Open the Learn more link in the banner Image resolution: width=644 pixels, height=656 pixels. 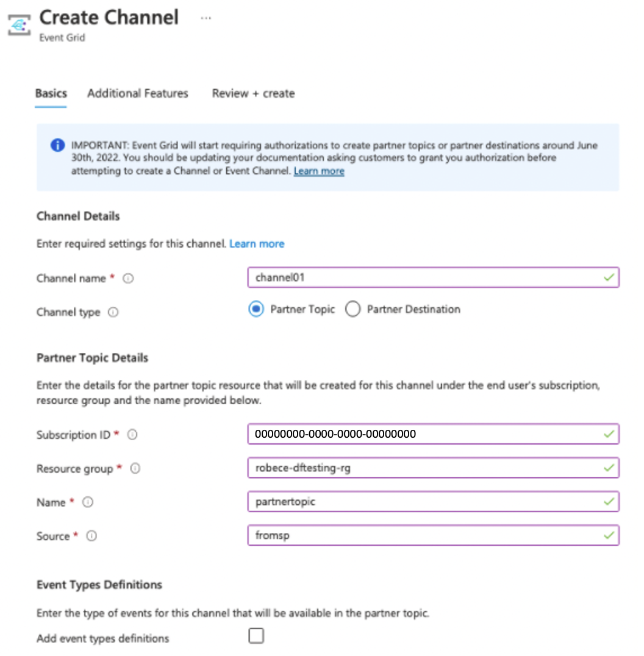click(318, 171)
